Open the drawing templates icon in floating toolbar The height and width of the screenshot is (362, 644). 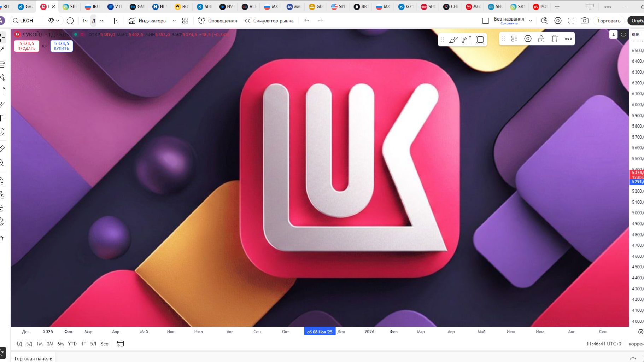point(514,39)
